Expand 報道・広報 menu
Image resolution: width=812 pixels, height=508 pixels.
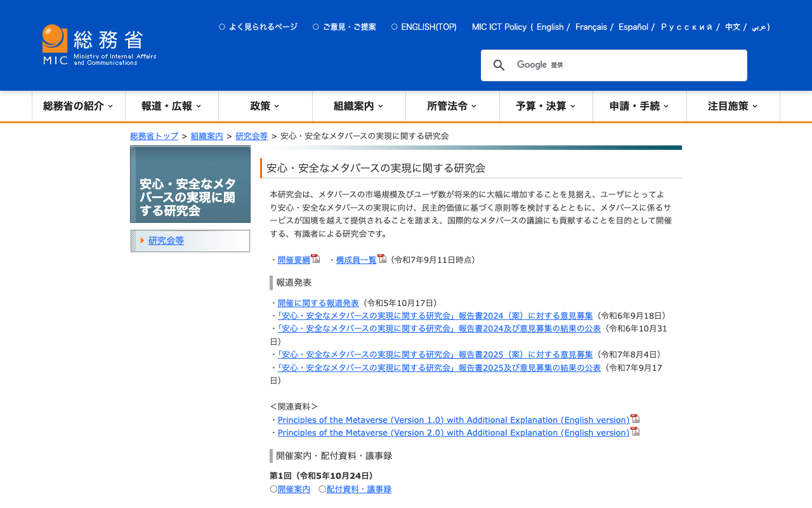tap(172, 106)
